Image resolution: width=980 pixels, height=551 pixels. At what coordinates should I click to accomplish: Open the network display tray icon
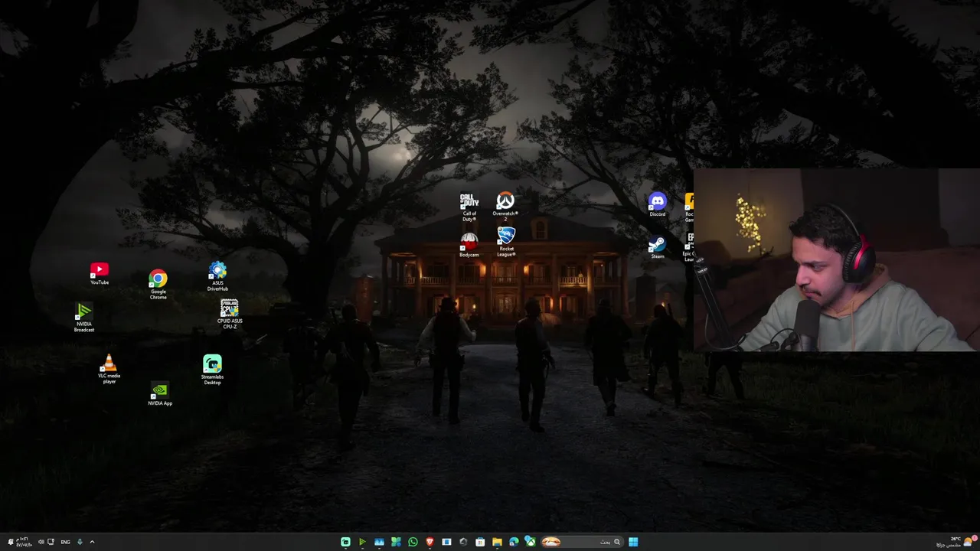(51, 542)
